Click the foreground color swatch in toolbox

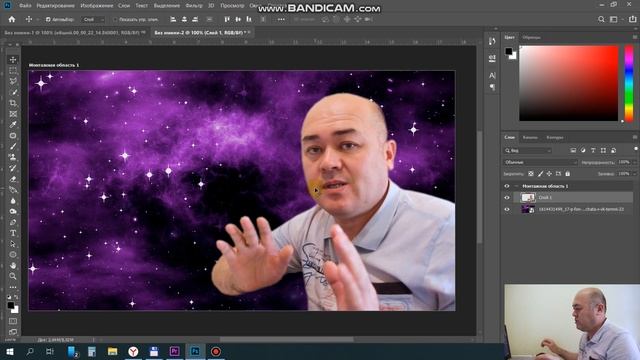(x=11, y=305)
